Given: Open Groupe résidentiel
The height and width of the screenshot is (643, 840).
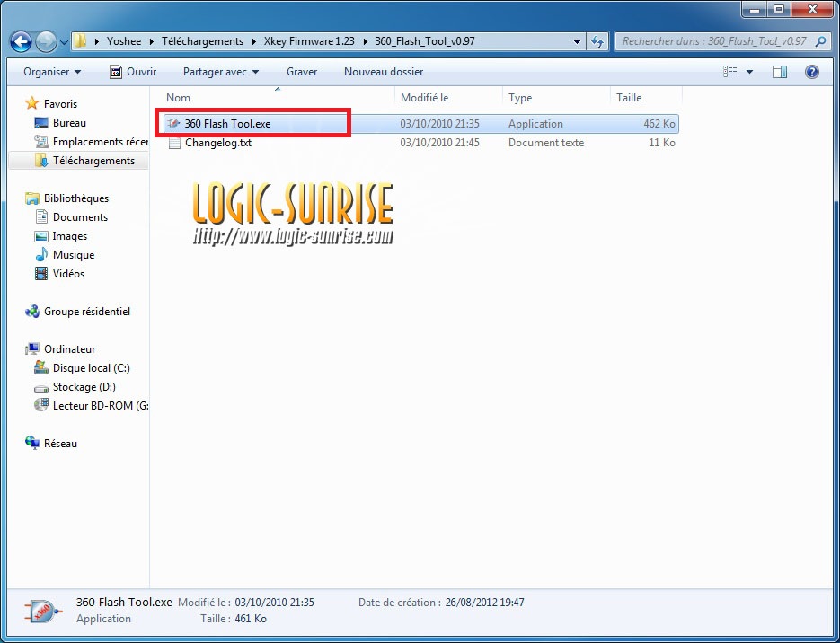Looking at the screenshot, I should pos(87,312).
